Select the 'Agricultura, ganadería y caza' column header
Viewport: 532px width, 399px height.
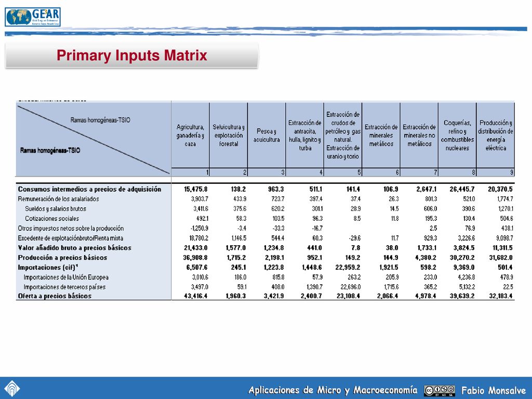(x=190, y=136)
